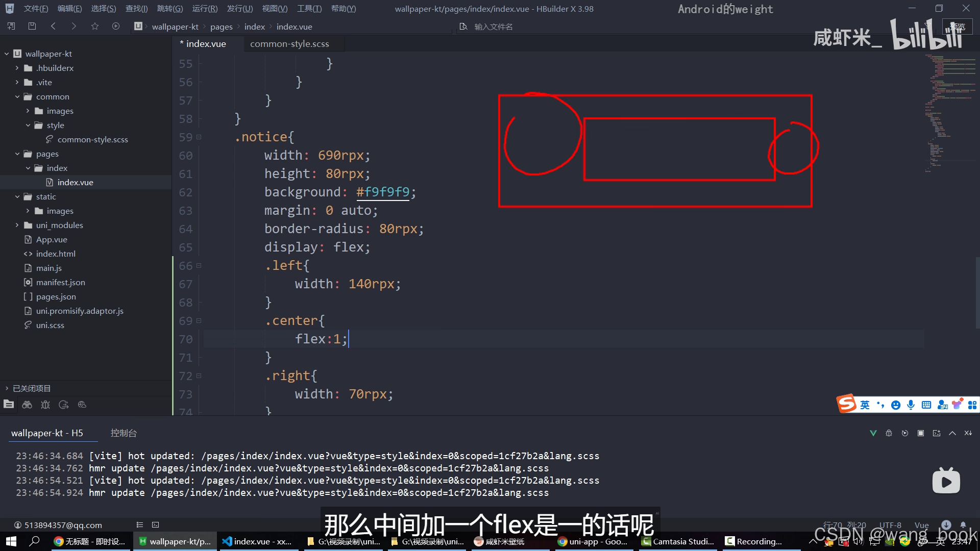Switch to common-style.scss editor tab
Viewport: 980px width, 551px height.
pyautogui.click(x=289, y=44)
